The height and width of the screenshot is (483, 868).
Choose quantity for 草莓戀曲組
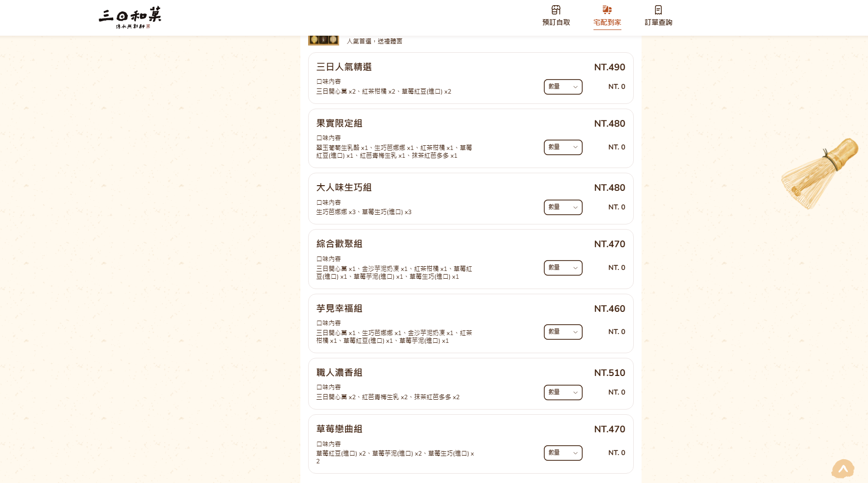click(563, 453)
